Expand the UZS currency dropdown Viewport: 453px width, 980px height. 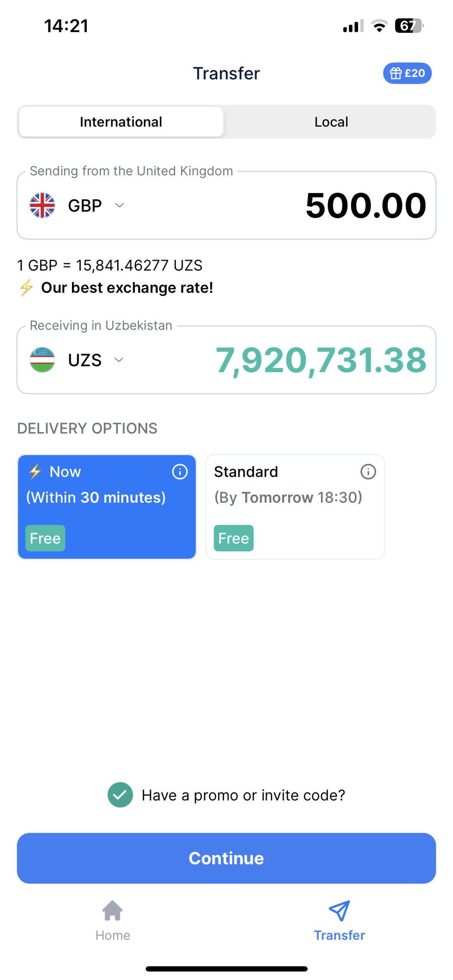point(119,360)
